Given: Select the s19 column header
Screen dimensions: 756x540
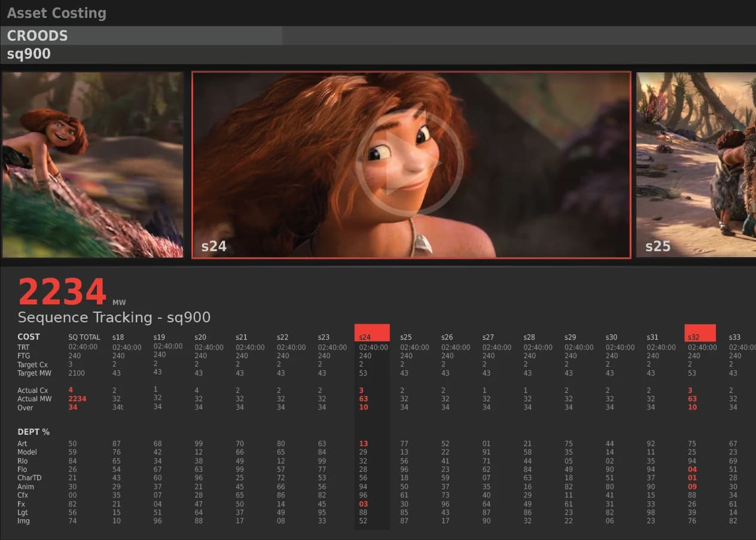Looking at the screenshot, I should click(159, 337).
